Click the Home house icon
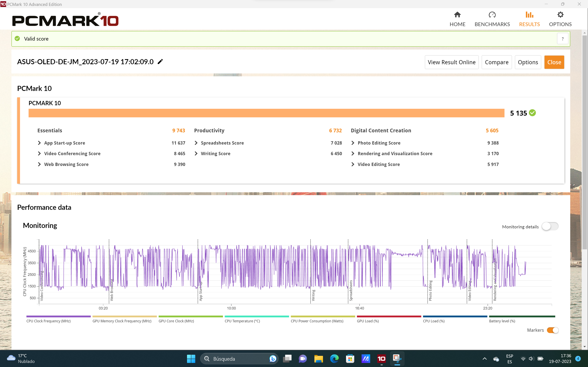This screenshot has height=367, width=588. (457, 15)
